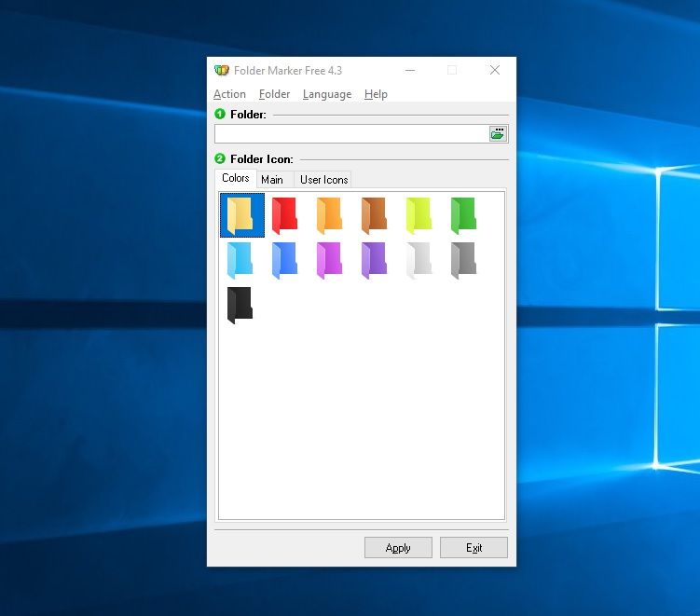Pick the dark blue folder icon
The width and height of the screenshot is (700, 616).
pyautogui.click(x=285, y=260)
